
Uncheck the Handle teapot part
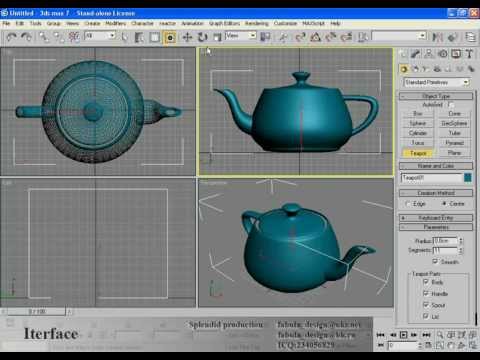426,293
